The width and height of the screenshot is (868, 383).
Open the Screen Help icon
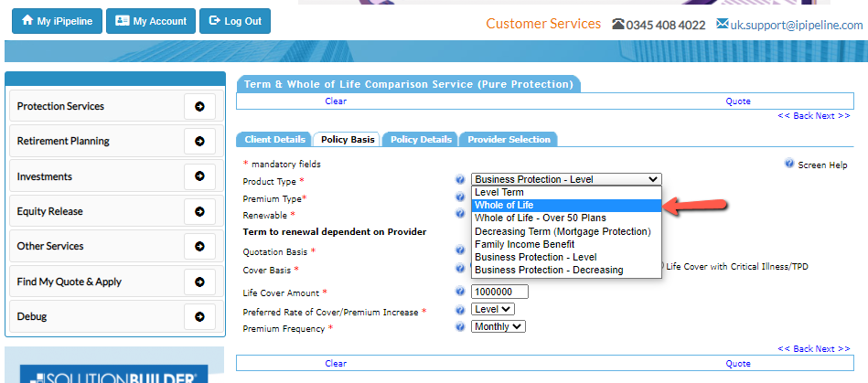click(789, 165)
